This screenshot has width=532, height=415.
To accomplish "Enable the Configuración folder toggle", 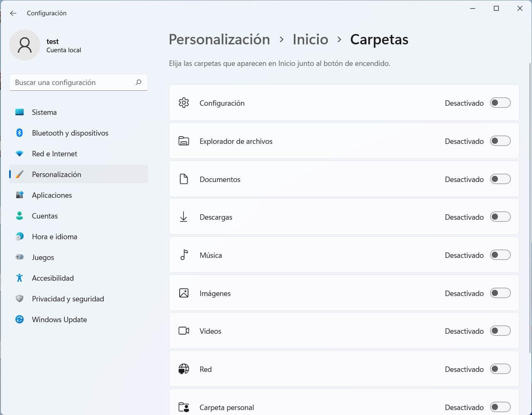I will (500, 103).
